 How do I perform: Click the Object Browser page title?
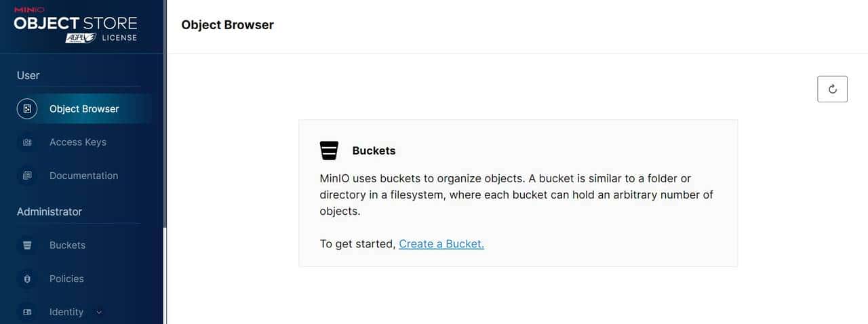click(227, 25)
